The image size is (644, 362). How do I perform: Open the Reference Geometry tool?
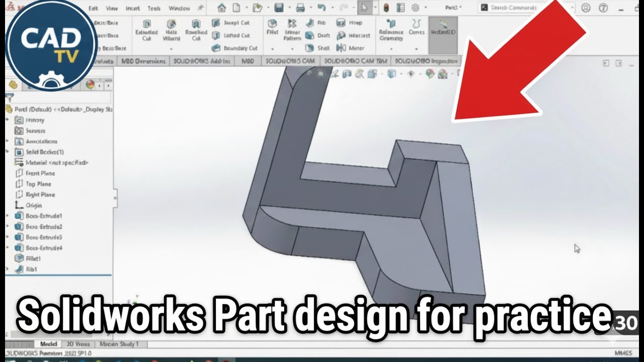tap(391, 30)
